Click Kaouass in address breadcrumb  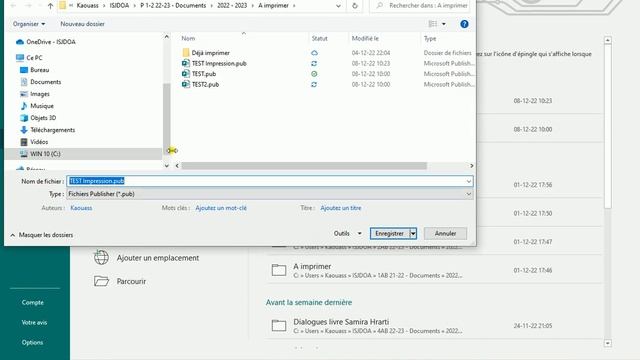tap(87, 6)
